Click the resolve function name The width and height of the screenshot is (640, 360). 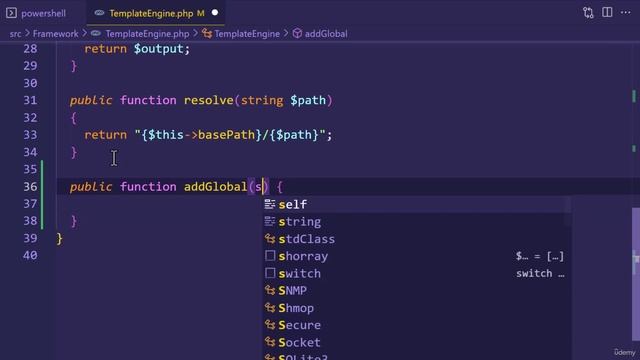(x=209, y=100)
